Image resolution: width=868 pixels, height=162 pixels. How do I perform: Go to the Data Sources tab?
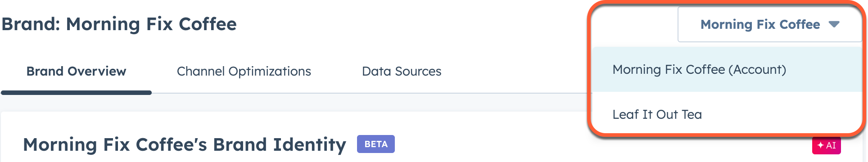pos(402,71)
